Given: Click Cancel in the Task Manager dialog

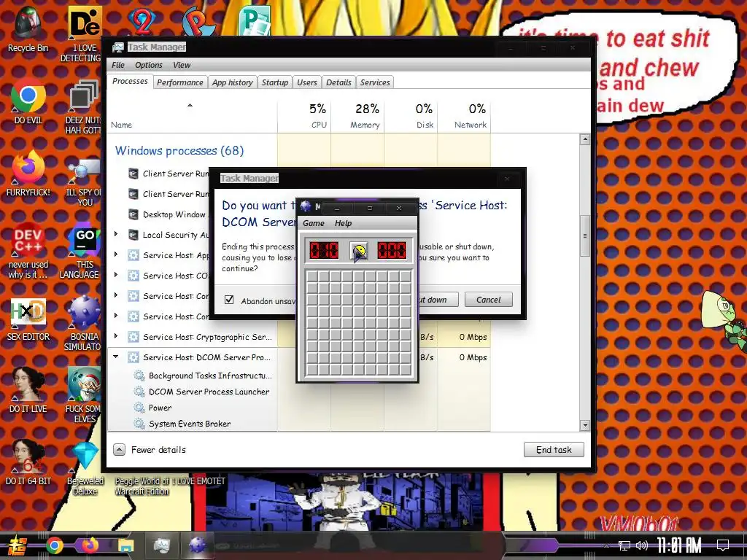Looking at the screenshot, I should pos(488,300).
